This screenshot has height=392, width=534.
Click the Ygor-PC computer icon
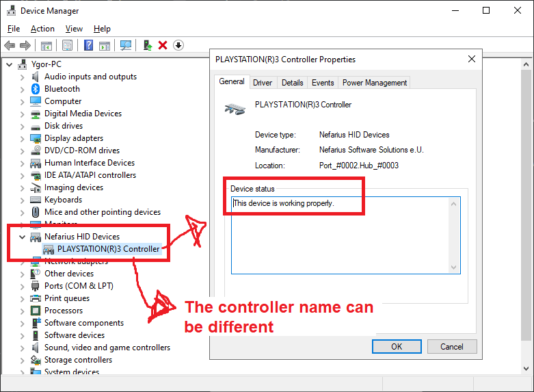(23, 64)
